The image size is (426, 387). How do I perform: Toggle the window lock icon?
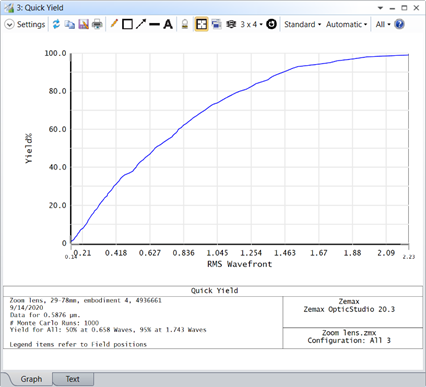point(185,24)
